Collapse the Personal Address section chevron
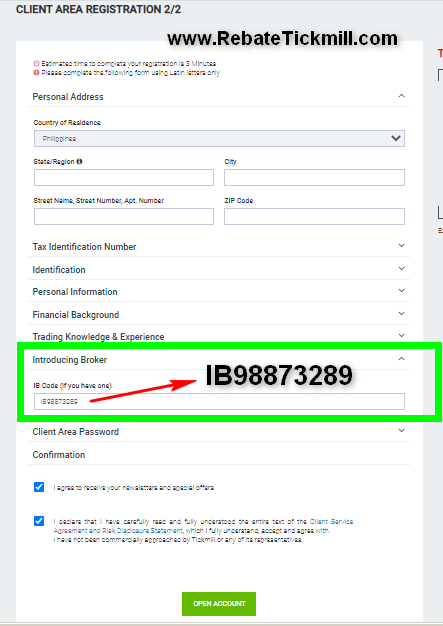This screenshot has height=626, width=443. [x=401, y=96]
